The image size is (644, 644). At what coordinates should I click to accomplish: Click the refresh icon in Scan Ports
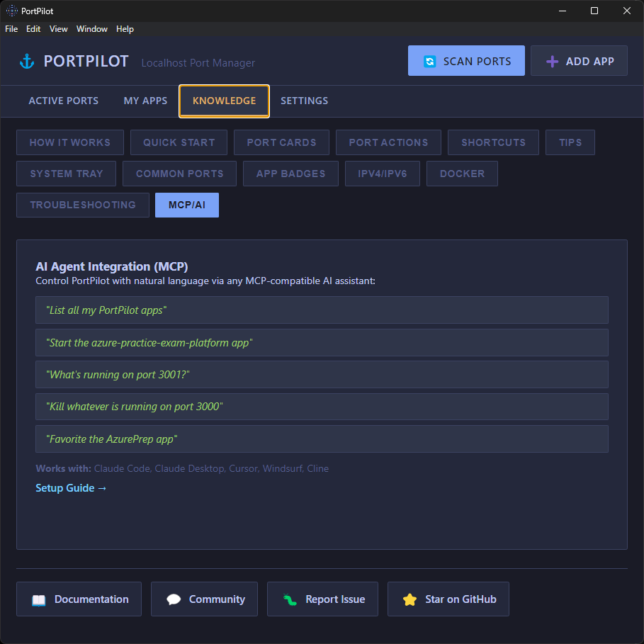coord(429,62)
